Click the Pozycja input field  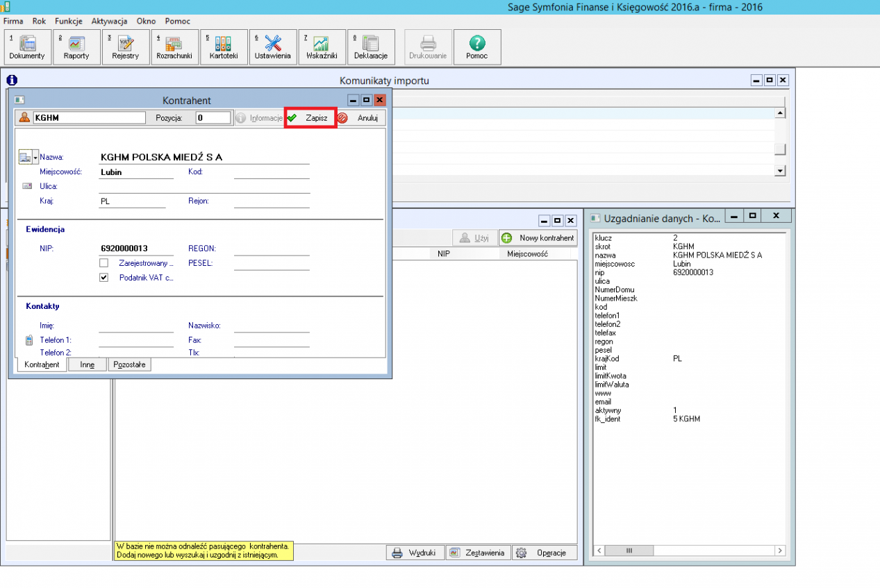pyautogui.click(x=213, y=118)
